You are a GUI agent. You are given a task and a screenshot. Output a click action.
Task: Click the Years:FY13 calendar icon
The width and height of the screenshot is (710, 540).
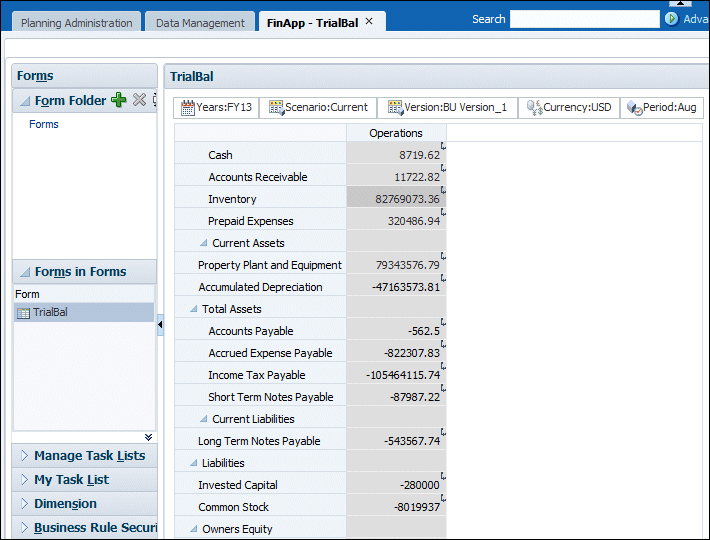point(187,108)
